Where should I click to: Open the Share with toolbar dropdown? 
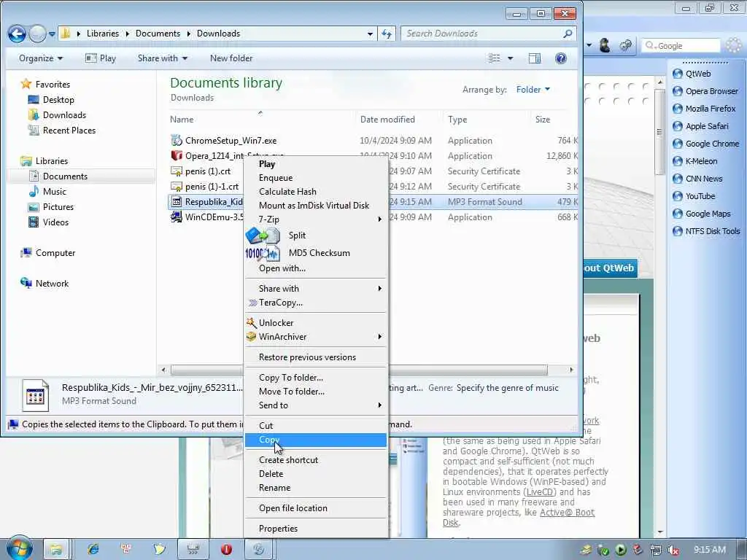[x=163, y=58]
